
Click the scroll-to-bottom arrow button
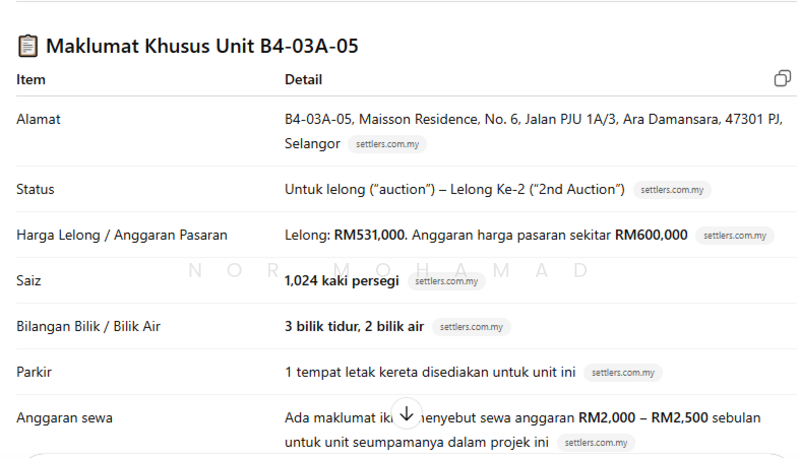[x=406, y=412]
